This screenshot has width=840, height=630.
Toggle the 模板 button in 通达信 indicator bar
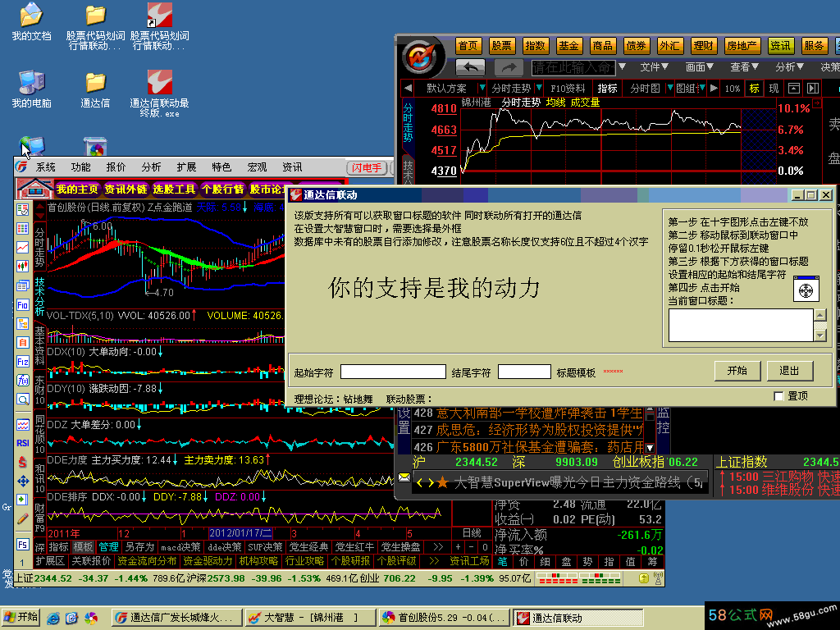83,547
